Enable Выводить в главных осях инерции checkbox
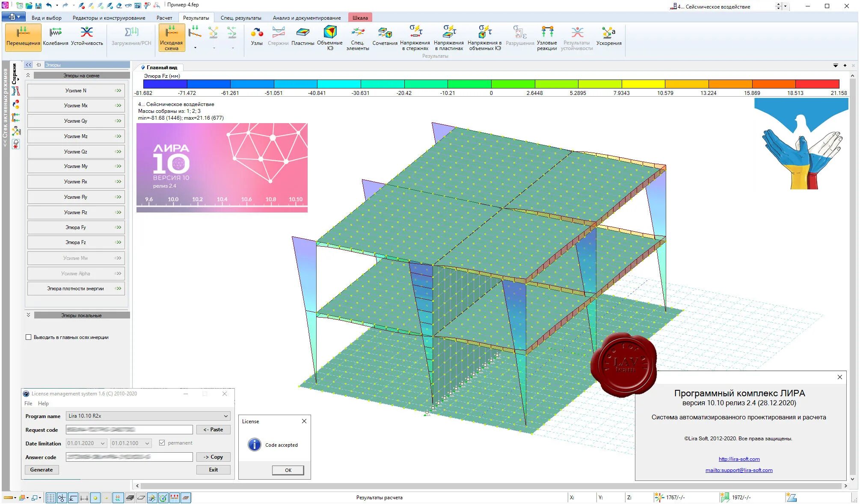Image resolution: width=860 pixels, height=504 pixels. pyautogui.click(x=29, y=337)
